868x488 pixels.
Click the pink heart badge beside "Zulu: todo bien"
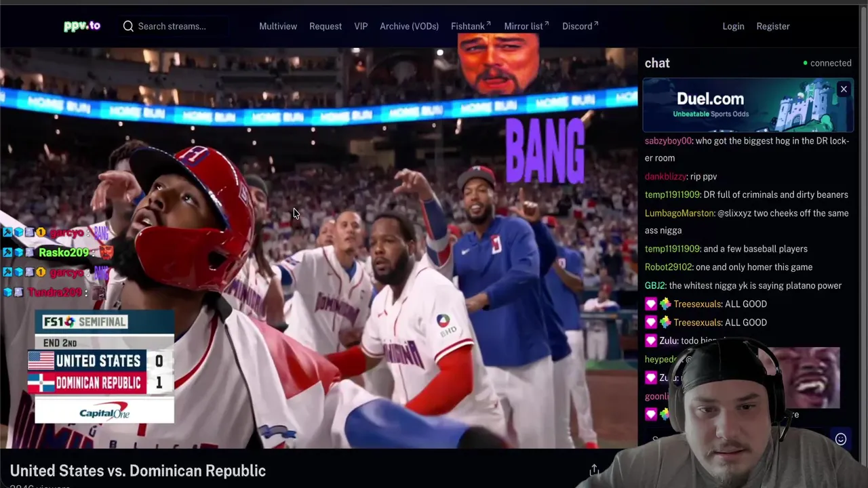click(651, 341)
